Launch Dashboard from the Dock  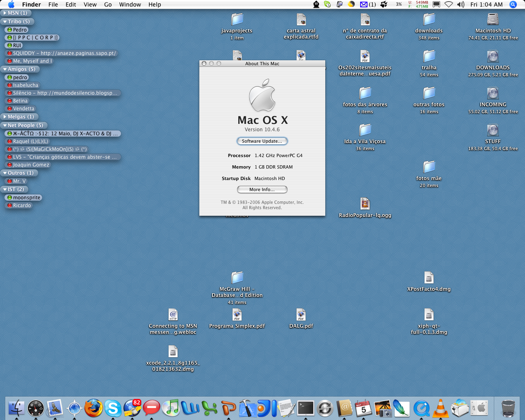(x=36, y=408)
